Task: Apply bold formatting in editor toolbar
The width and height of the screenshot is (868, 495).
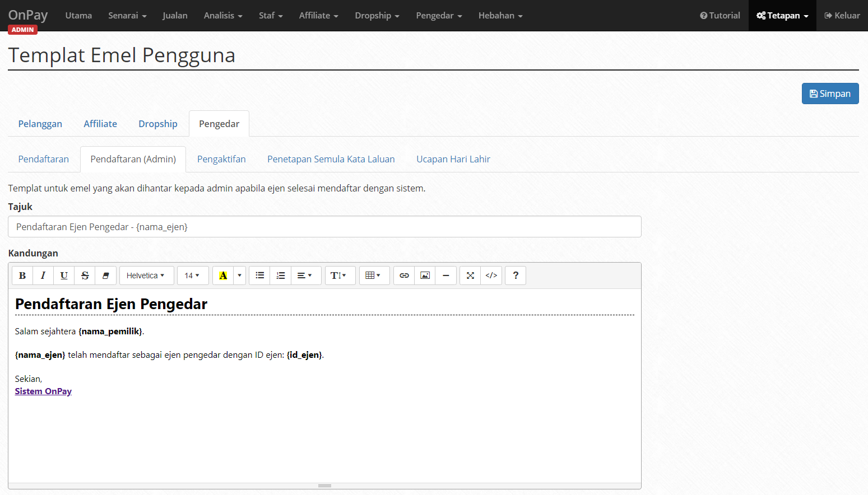Action: 22,275
